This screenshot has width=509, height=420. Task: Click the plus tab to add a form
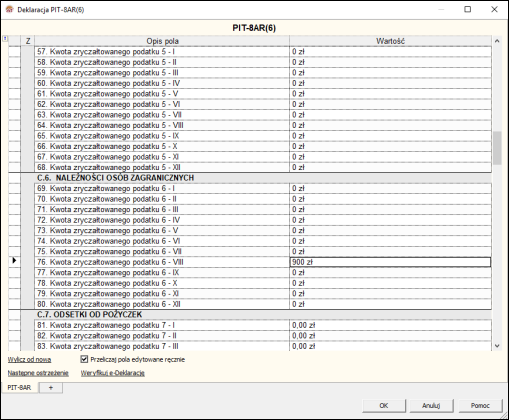[x=51, y=388]
